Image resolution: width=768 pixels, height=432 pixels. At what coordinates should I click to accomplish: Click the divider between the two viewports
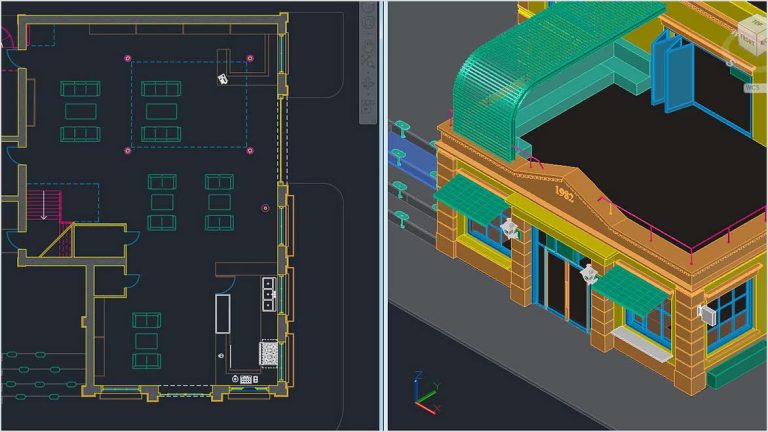click(x=384, y=216)
